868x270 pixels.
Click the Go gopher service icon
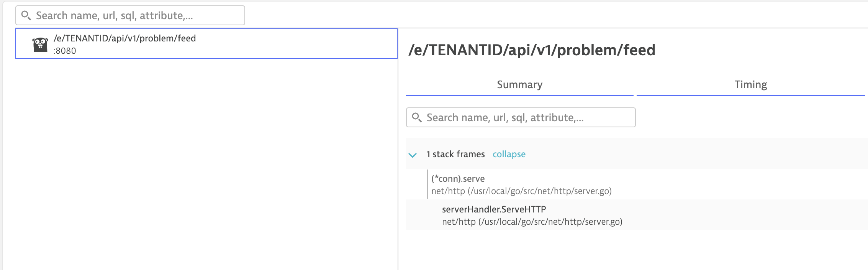[x=40, y=44]
